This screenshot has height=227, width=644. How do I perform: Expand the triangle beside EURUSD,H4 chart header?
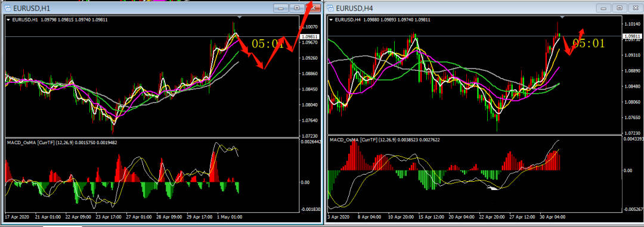[331, 19]
